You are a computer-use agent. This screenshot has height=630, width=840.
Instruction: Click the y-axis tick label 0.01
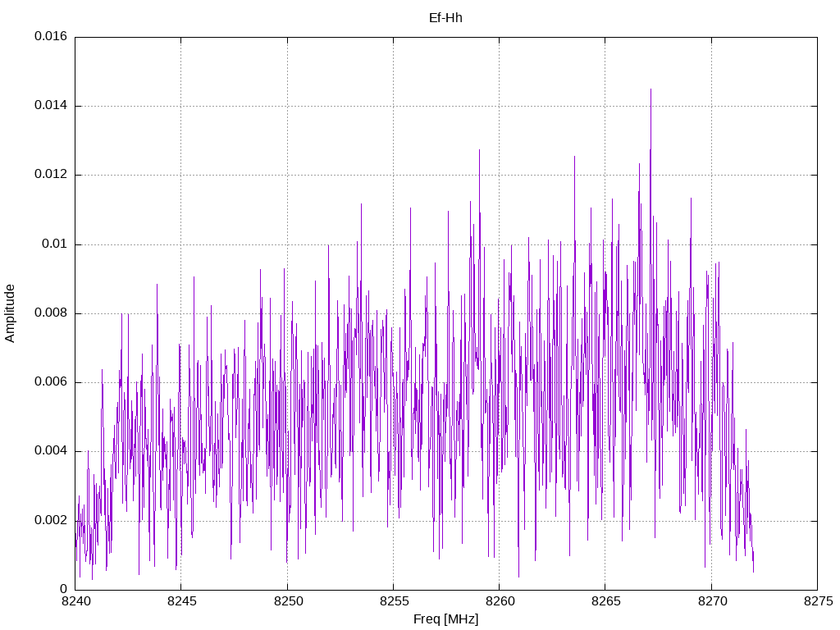(55, 244)
